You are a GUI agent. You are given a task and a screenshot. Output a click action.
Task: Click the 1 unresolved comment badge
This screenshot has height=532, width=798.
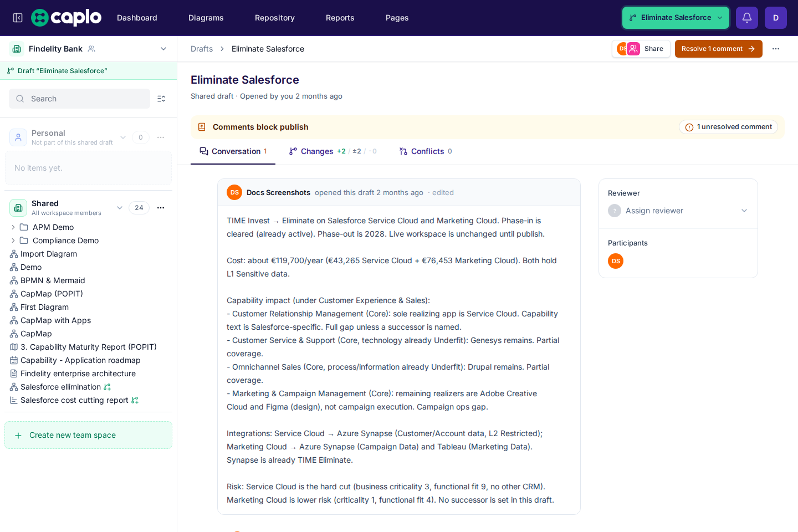pos(728,127)
